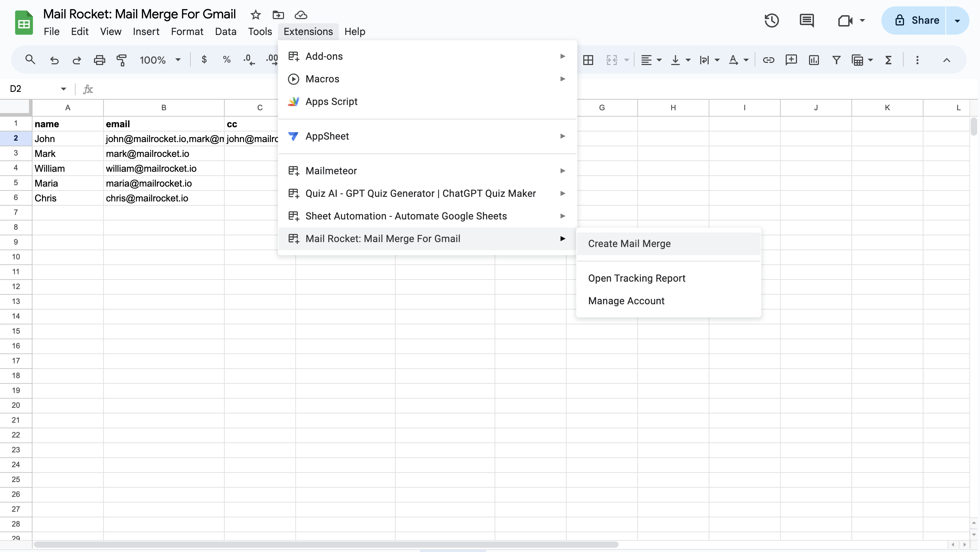Click the insert chart icon
Viewport: 980px width, 552px height.
click(x=814, y=60)
